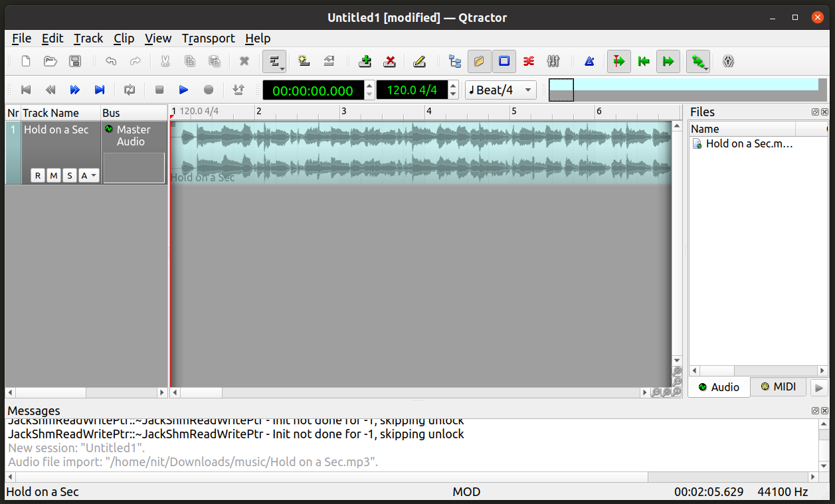Open the Mixer window icon
Screen dimensions: 835x504
click(553, 62)
